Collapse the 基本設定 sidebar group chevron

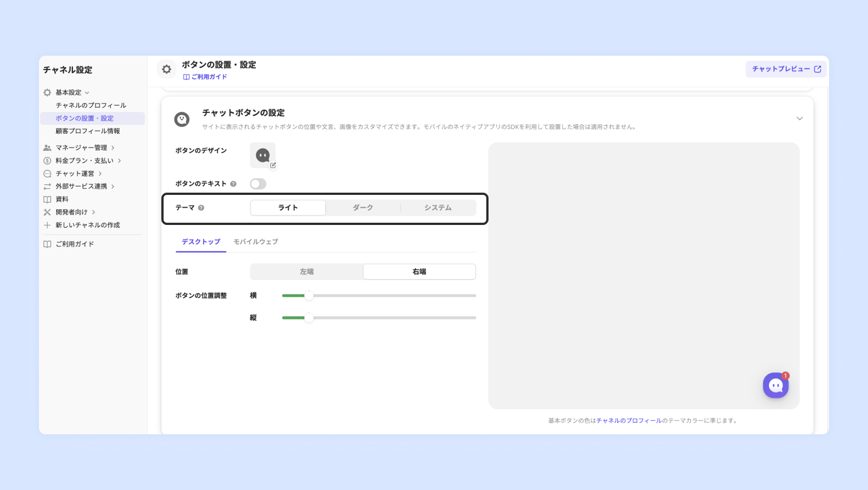87,93
